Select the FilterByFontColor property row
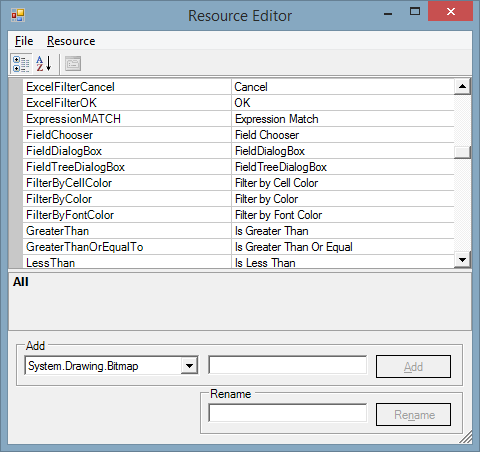480x452 pixels. click(x=238, y=215)
